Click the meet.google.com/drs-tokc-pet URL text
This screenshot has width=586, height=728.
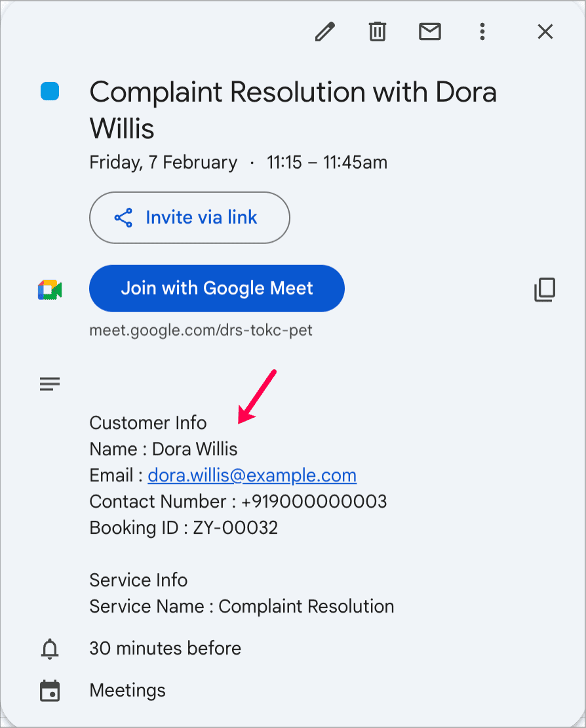click(201, 330)
